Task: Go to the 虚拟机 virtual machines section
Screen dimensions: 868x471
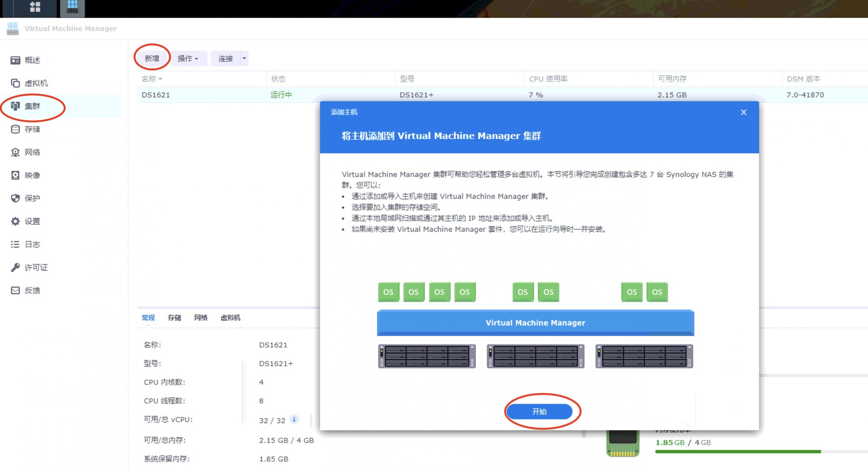Action: click(x=36, y=83)
